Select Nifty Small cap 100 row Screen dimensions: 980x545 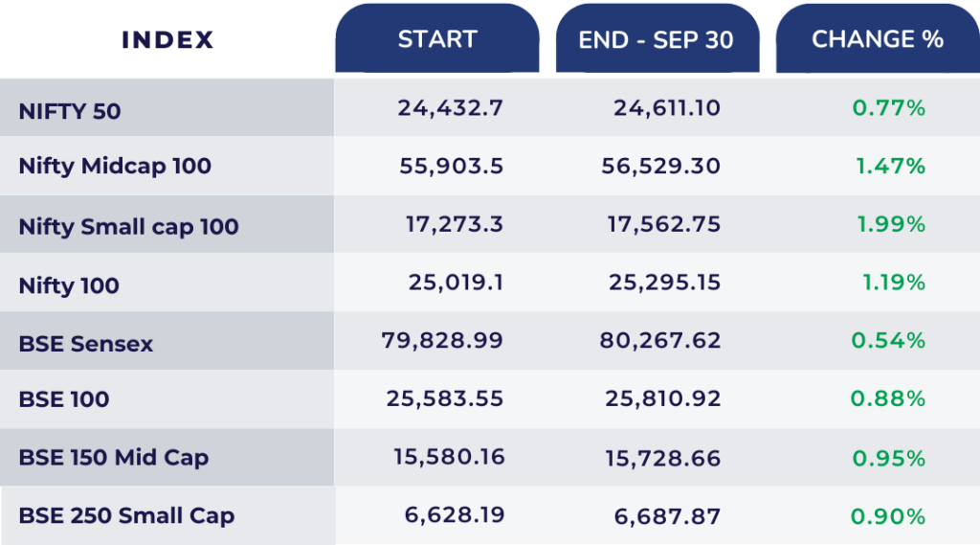(128, 227)
